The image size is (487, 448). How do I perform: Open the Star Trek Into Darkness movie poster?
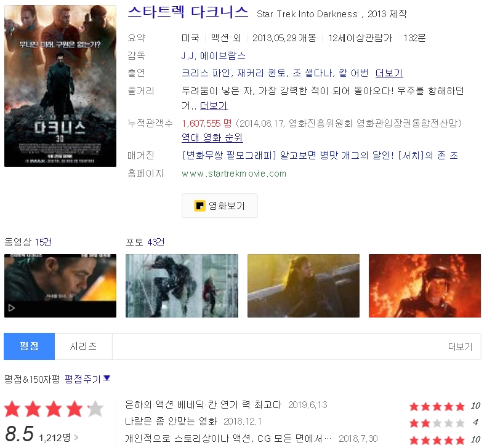[x=60, y=86]
